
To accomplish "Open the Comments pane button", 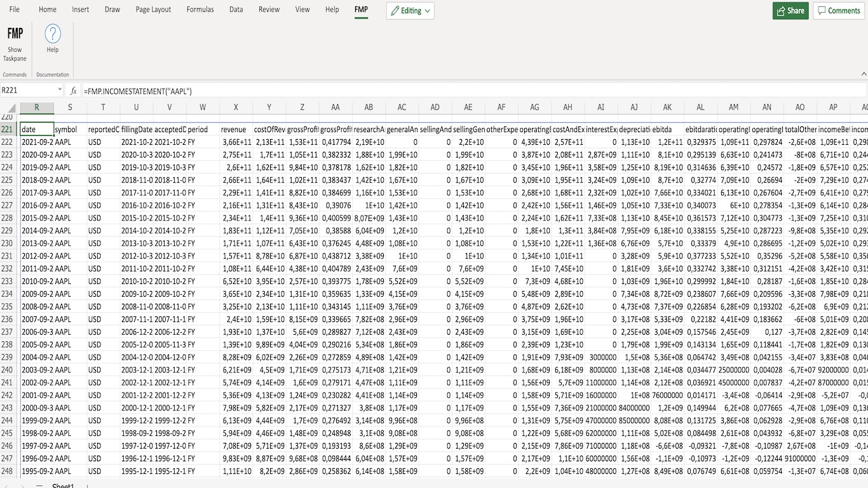I will 839,10.
